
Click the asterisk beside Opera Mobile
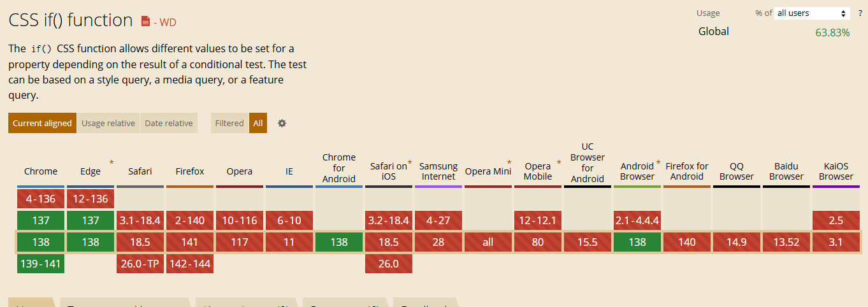tap(559, 163)
